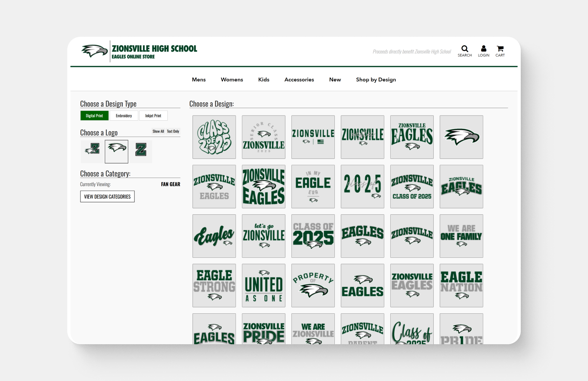The width and height of the screenshot is (588, 381).
Task: Choose the Zionsville Pride design
Action: point(263,329)
